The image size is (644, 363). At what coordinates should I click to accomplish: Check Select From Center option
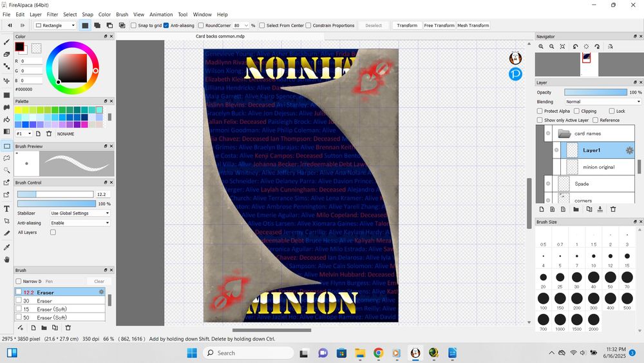coord(262,26)
